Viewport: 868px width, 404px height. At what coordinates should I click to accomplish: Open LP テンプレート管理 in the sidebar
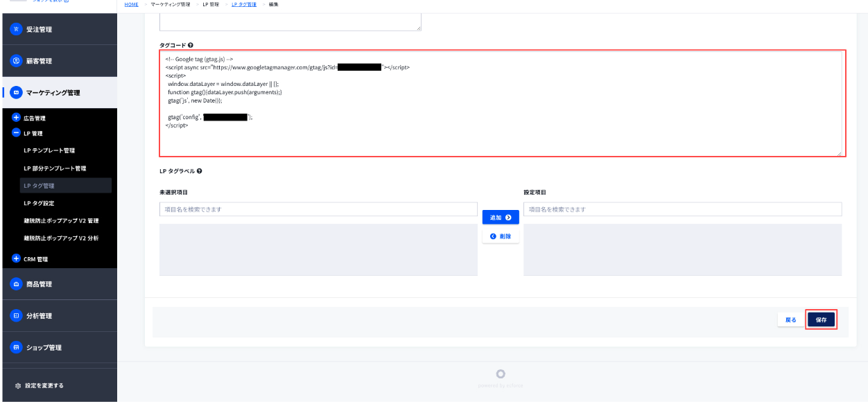(49, 150)
